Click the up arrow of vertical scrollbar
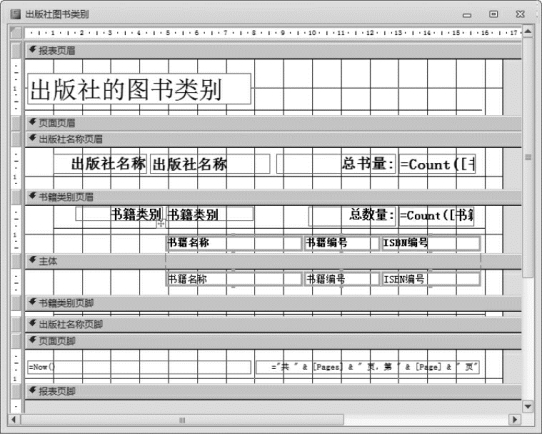The image size is (542, 434). (x=528, y=31)
